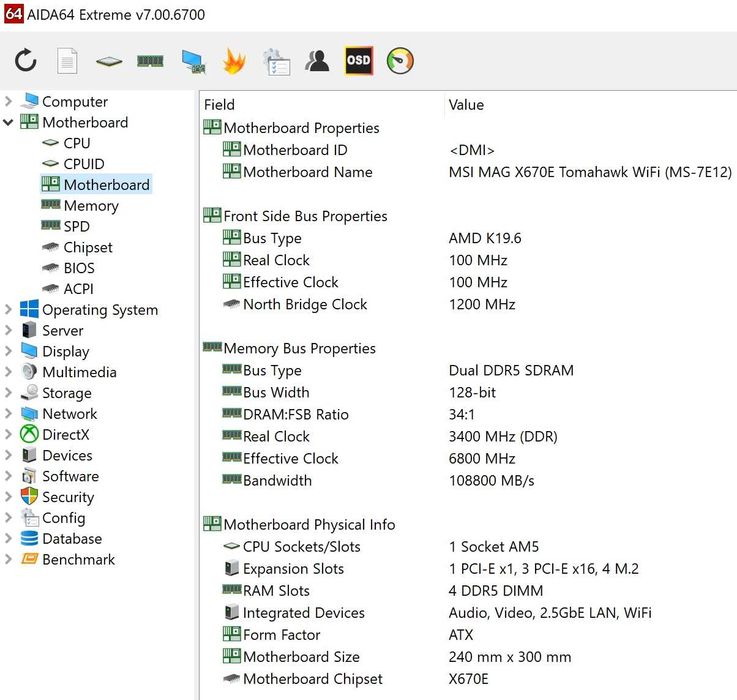The height and width of the screenshot is (700, 737).
Task: Expand the Server tree node
Action: tap(8, 330)
